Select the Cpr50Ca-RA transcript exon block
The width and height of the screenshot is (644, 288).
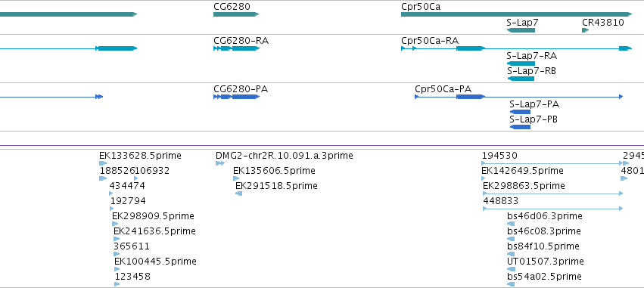pos(471,48)
